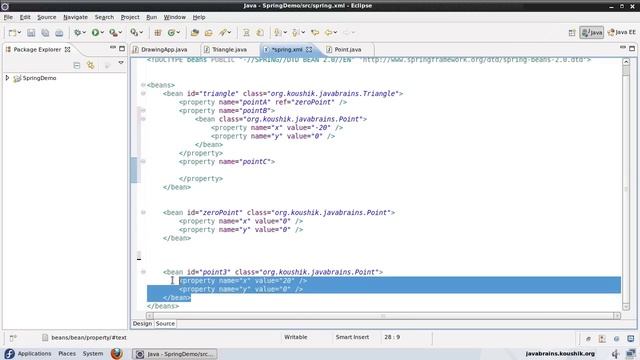Open the Project menu

pos(130,17)
